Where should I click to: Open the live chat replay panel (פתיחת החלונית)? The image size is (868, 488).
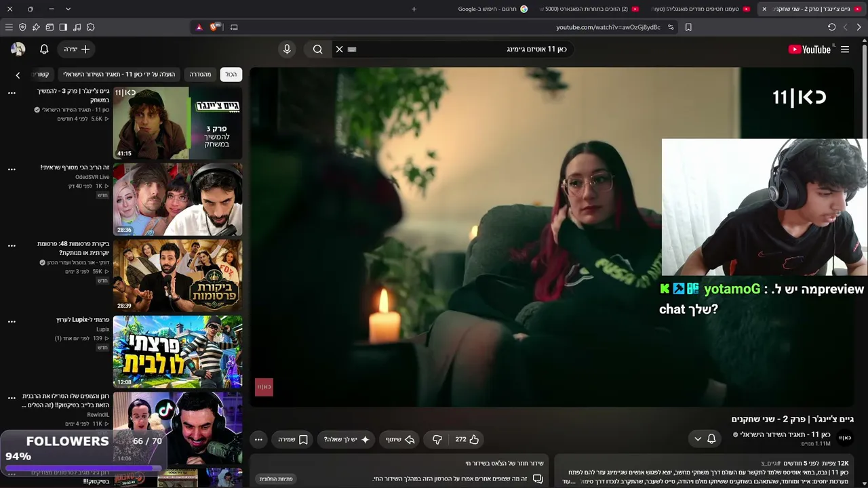click(276, 479)
